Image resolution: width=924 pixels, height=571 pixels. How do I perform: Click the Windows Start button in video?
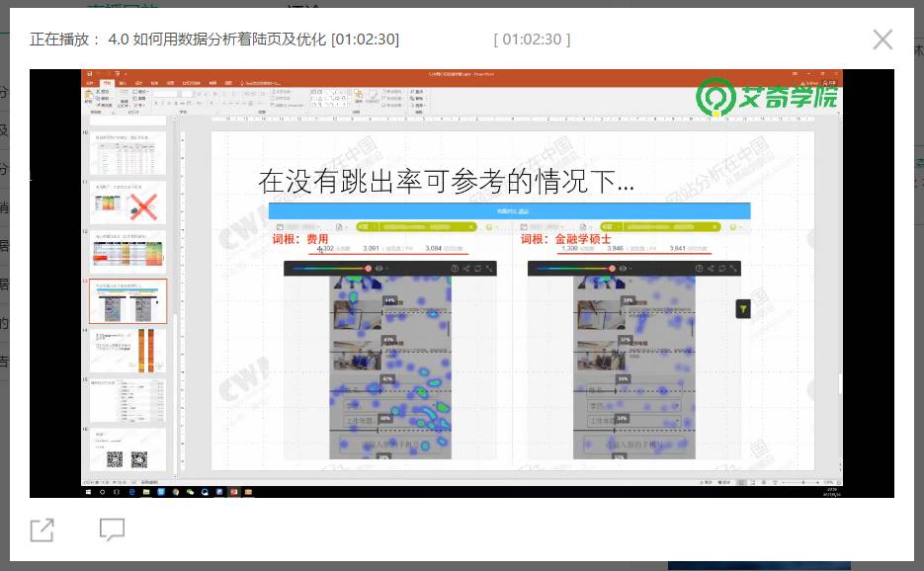point(88,491)
